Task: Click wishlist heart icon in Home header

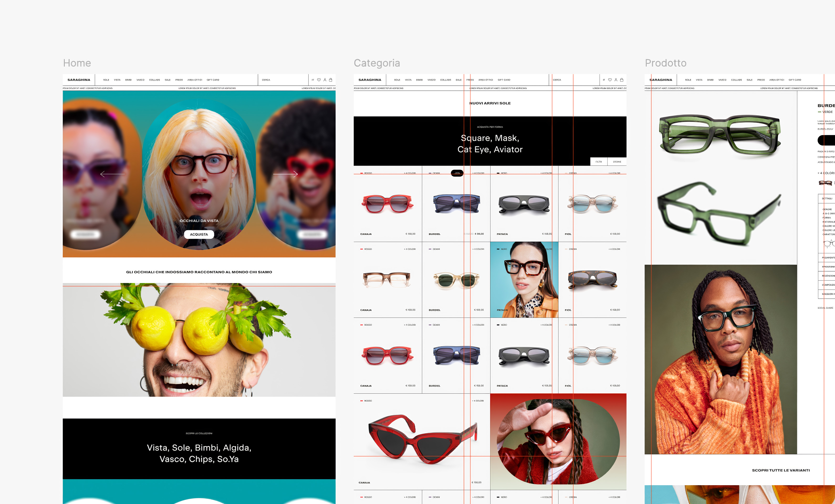Action: coord(318,80)
